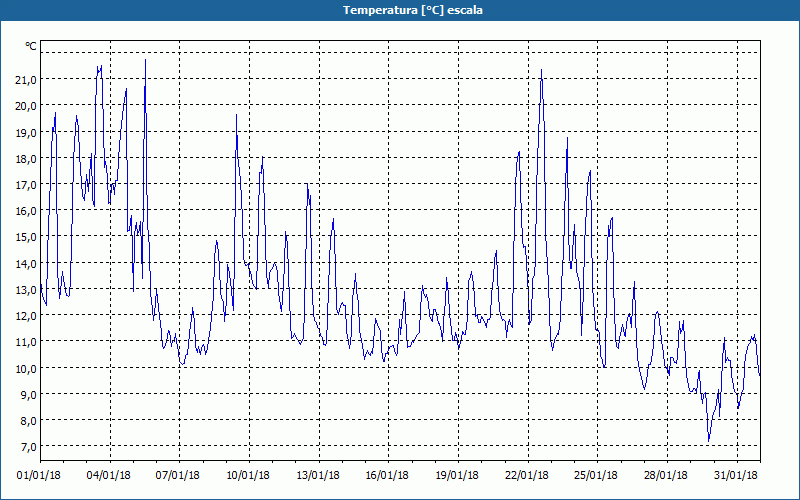Screen dimensions: 800x500
Task: Click the 10/01/18 date label
Action: pos(248,476)
